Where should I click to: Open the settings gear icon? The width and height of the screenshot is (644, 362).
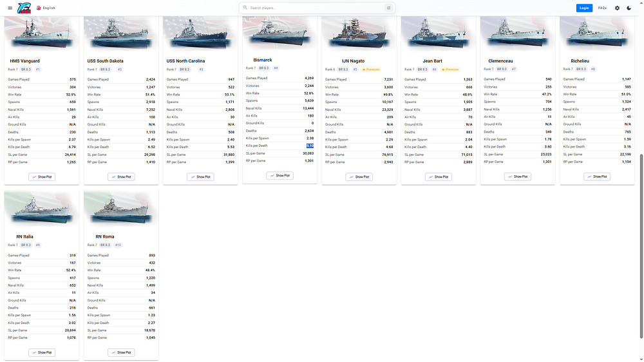coord(617,8)
